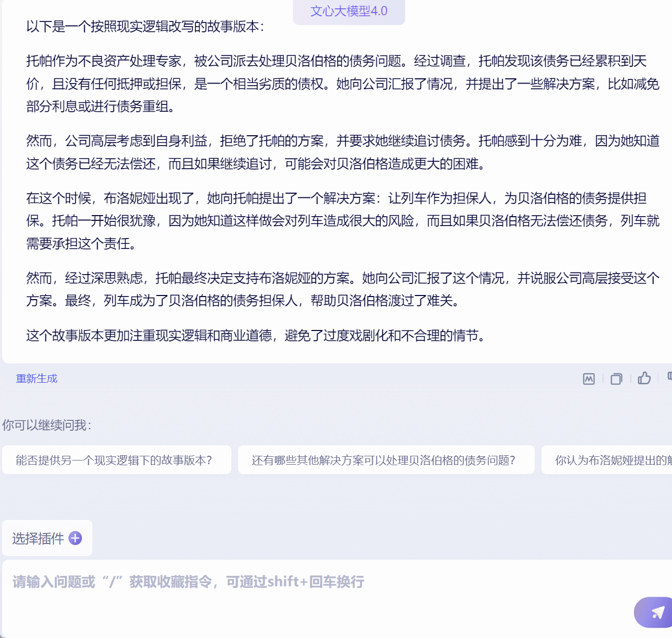Click the 重新生成 link
The width and height of the screenshot is (672, 638).
coord(37,379)
